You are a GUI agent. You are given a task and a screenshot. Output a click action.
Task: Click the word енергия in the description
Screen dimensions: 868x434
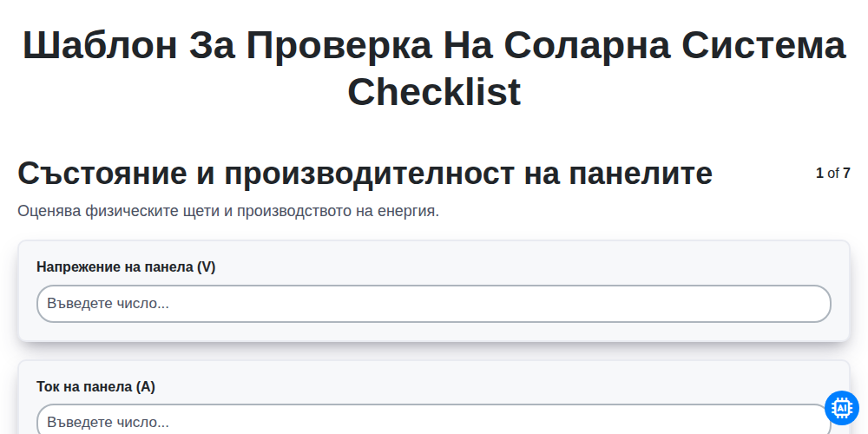pyautogui.click(x=408, y=212)
